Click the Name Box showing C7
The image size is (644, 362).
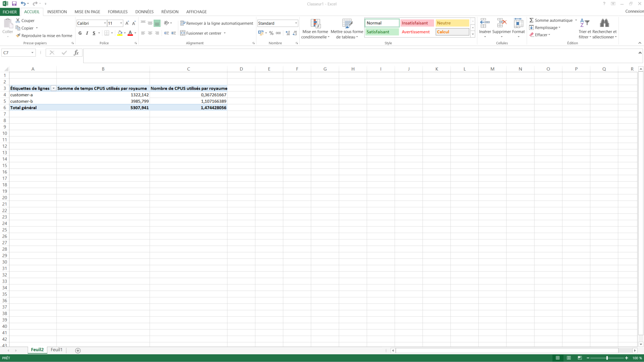point(16,53)
